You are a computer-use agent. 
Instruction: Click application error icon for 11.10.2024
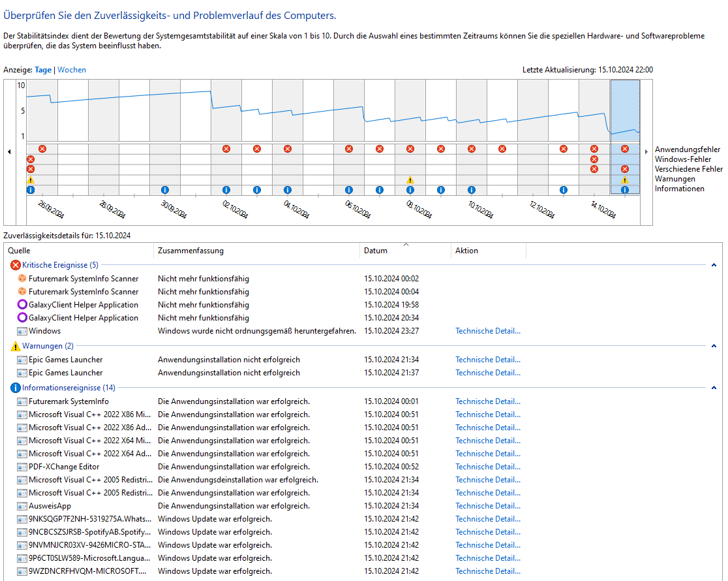pyautogui.click(x=502, y=149)
